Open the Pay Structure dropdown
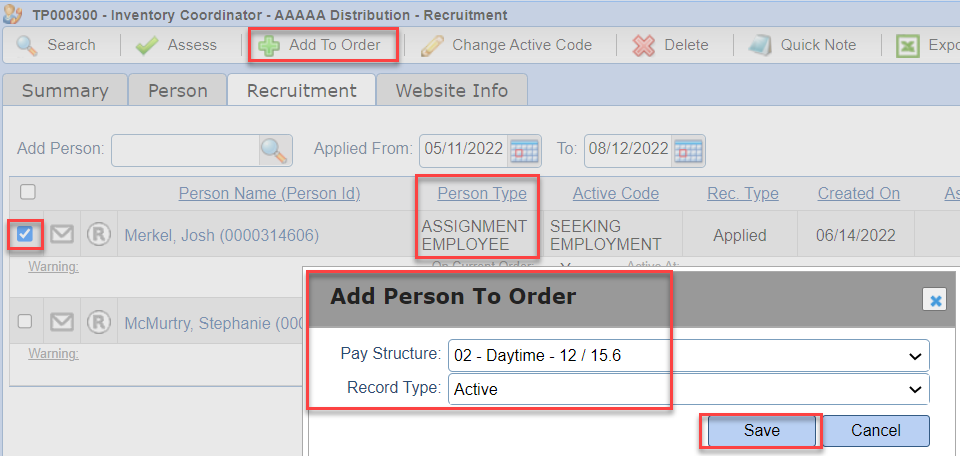Viewport: 960px width, 456px height. (689, 355)
